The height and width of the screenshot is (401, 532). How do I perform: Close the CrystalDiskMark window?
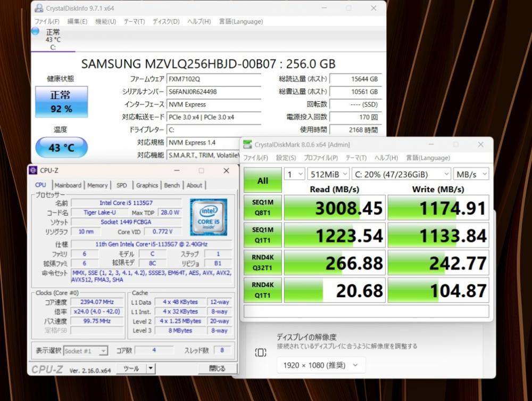481,144
